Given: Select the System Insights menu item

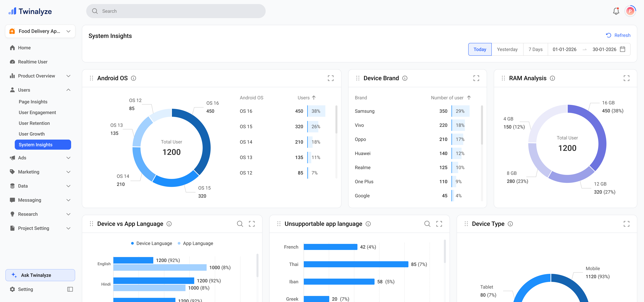Looking at the screenshot, I should tap(43, 145).
